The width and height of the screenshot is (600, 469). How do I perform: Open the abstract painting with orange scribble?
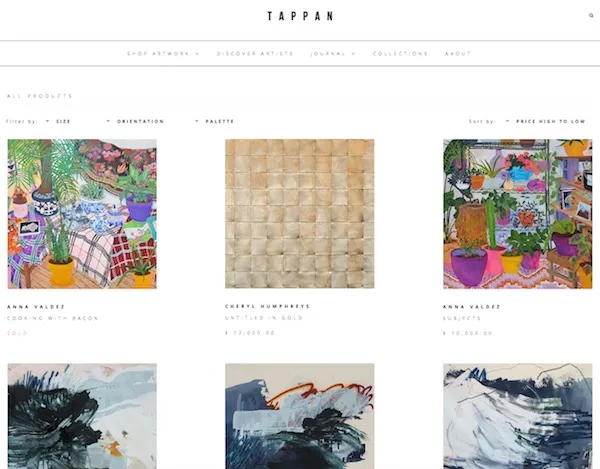[300, 416]
